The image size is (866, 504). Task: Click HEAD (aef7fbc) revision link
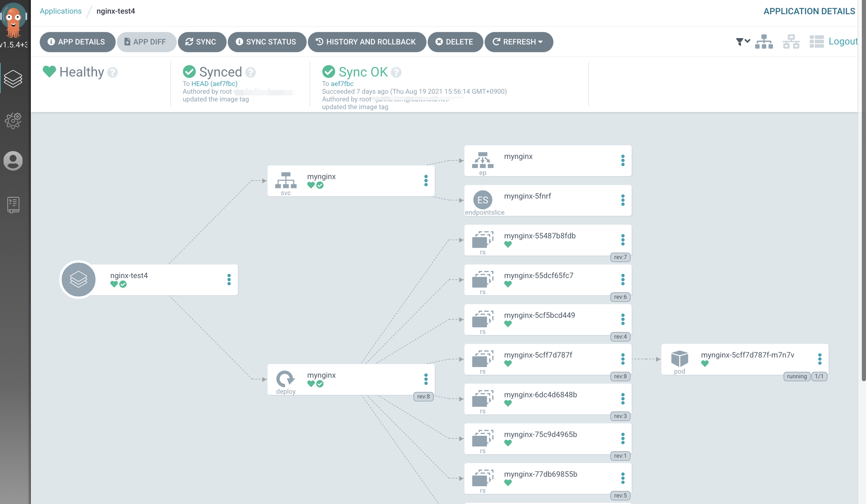pyautogui.click(x=214, y=84)
